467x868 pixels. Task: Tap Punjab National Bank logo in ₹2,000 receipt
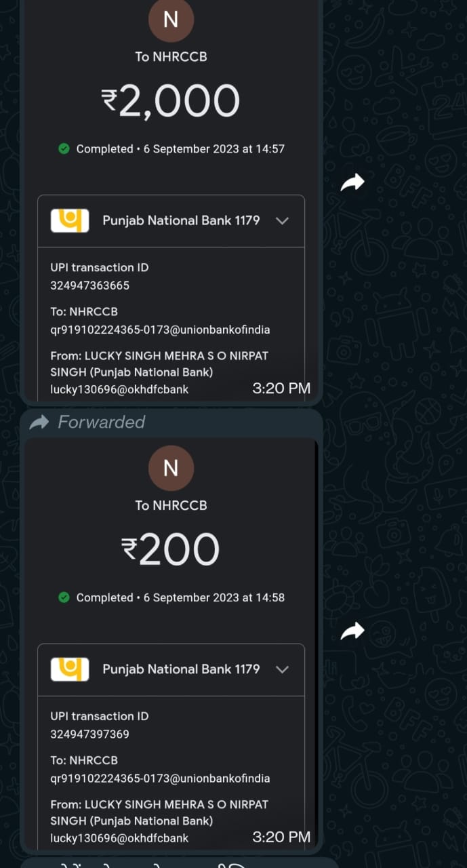point(70,220)
